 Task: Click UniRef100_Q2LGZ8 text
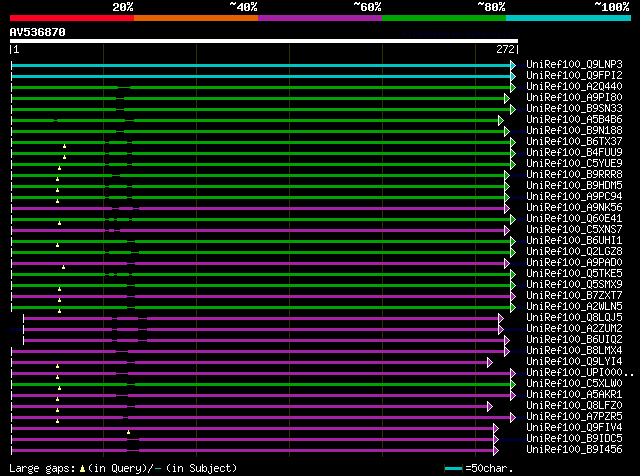tap(574, 252)
